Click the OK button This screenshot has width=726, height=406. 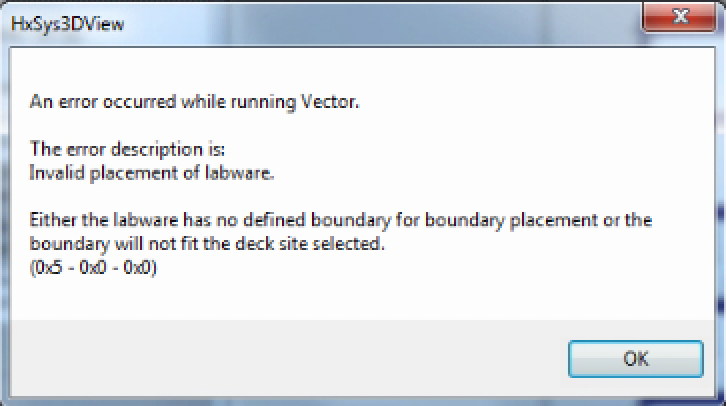click(x=636, y=358)
